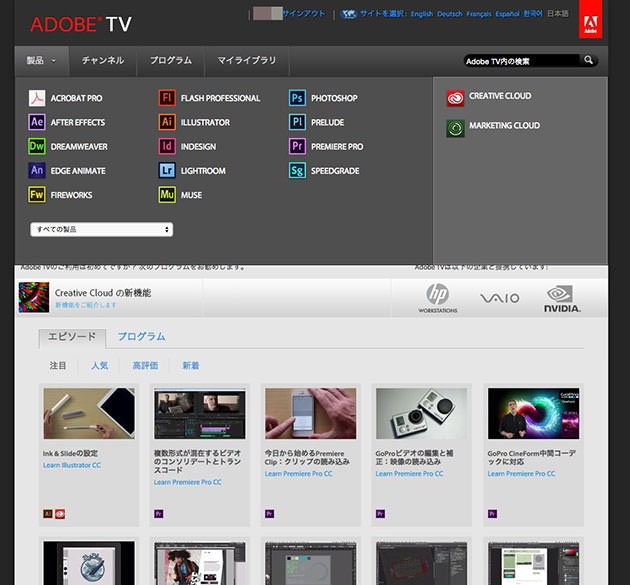Click the MARKETING CLOUD text link
This screenshot has height=585, width=630.
505,126
